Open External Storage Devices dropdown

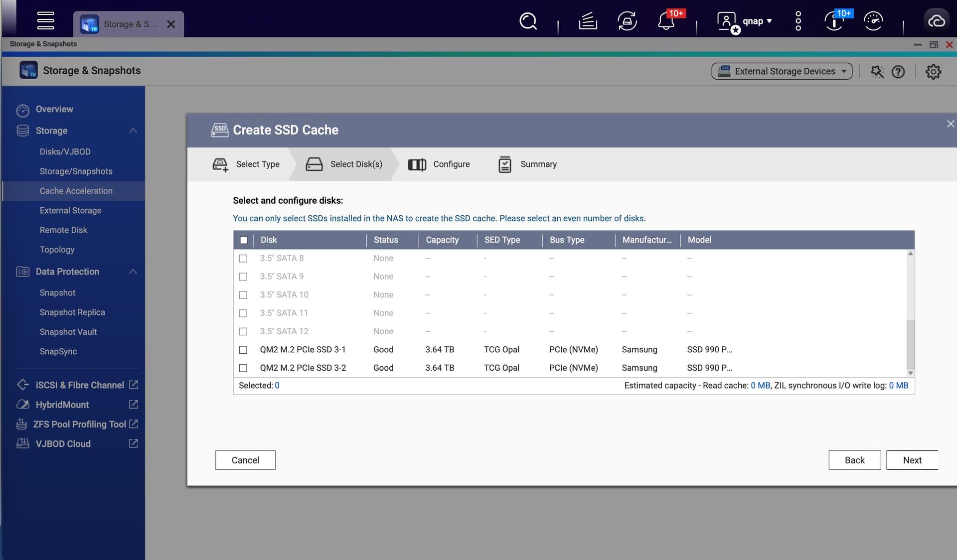click(x=782, y=71)
